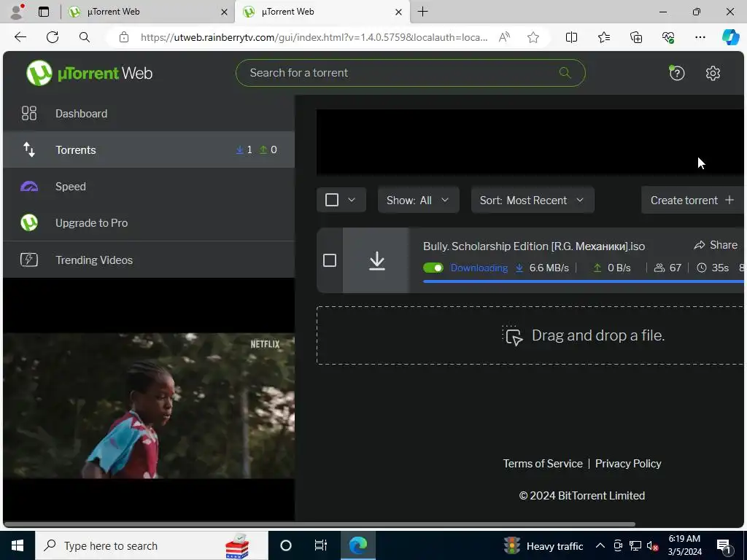Close the first µTorrent Web tab
The height and width of the screenshot is (560, 747).
click(x=224, y=12)
